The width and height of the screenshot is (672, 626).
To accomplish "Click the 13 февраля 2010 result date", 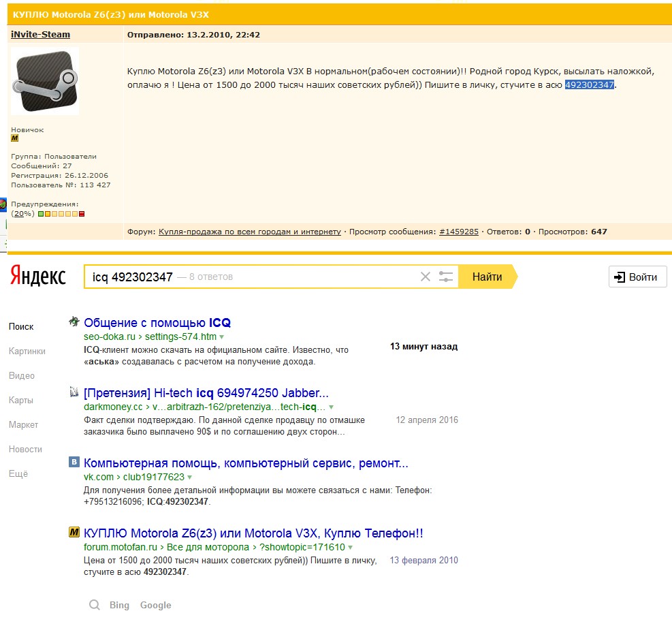I will 424,560.
